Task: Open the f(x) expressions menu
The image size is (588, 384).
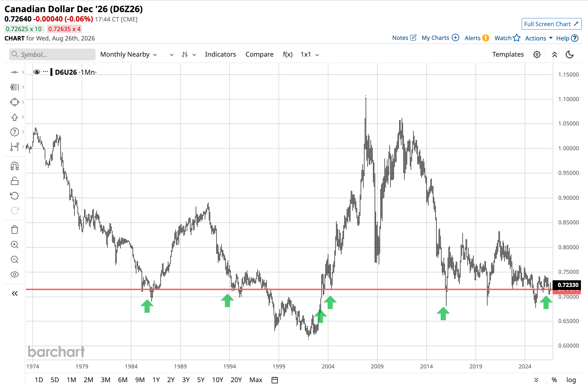Action: [288, 54]
